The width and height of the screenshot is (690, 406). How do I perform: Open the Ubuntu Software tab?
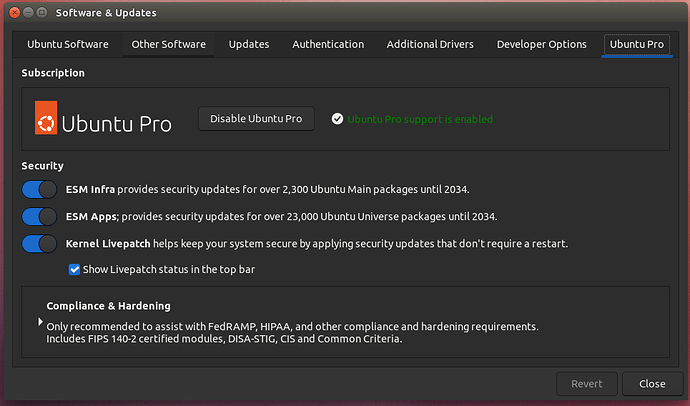pos(68,45)
